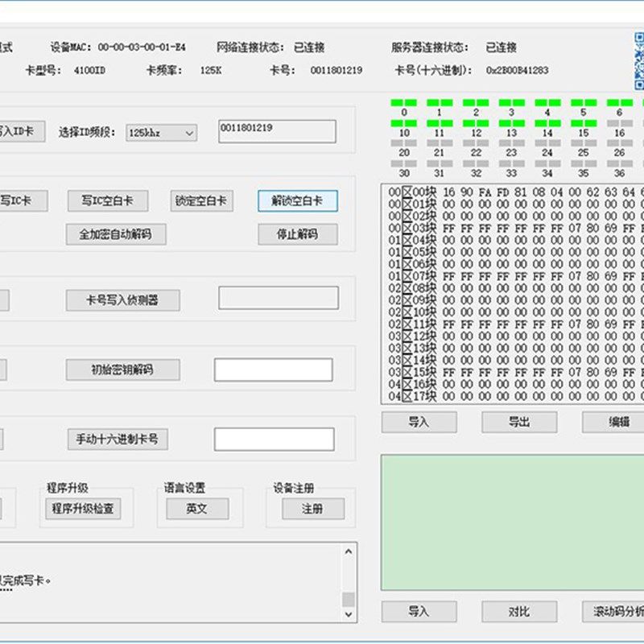Click the sector 16 gray status indicator
The height and width of the screenshot is (644, 644).
pyautogui.click(x=620, y=123)
